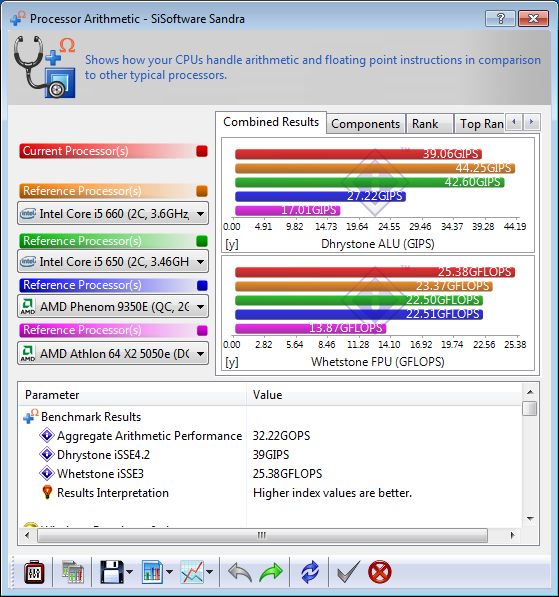This screenshot has height=597, width=559.
Task: Toggle the green Reference Processor square
Action: (x=202, y=241)
